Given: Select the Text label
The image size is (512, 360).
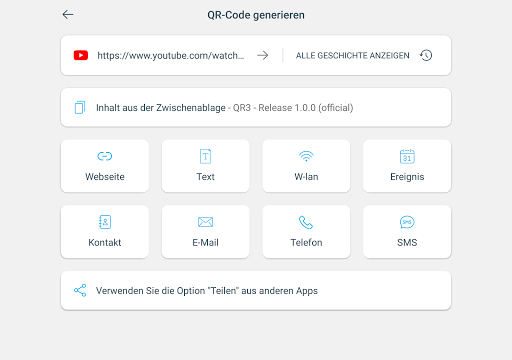Looking at the screenshot, I should point(206,177).
